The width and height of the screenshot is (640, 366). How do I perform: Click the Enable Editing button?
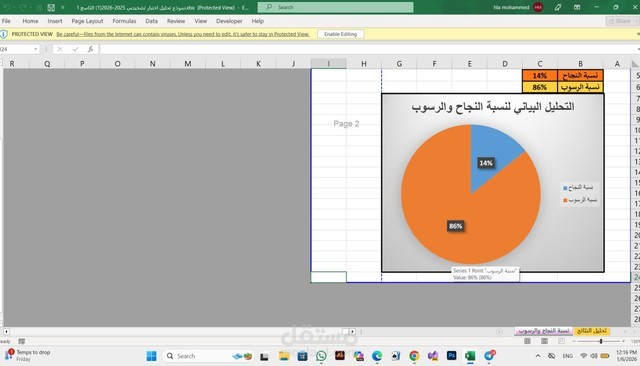point(340,34)
